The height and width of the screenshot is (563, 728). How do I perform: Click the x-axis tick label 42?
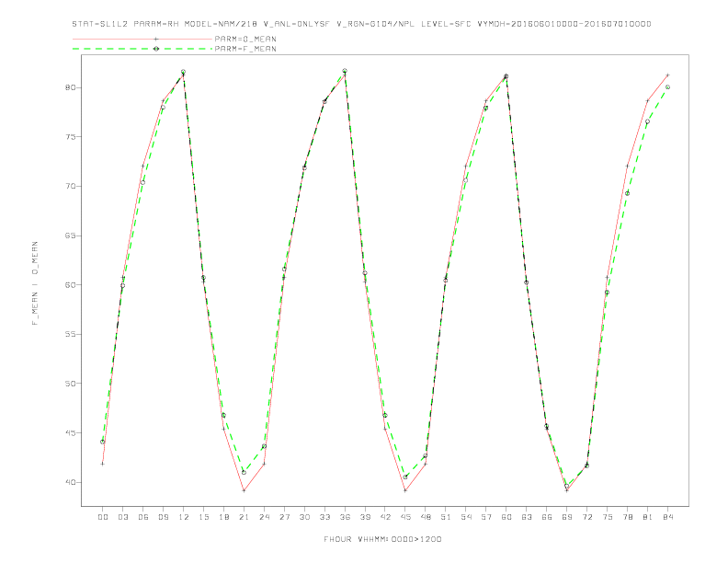[385, 517]
